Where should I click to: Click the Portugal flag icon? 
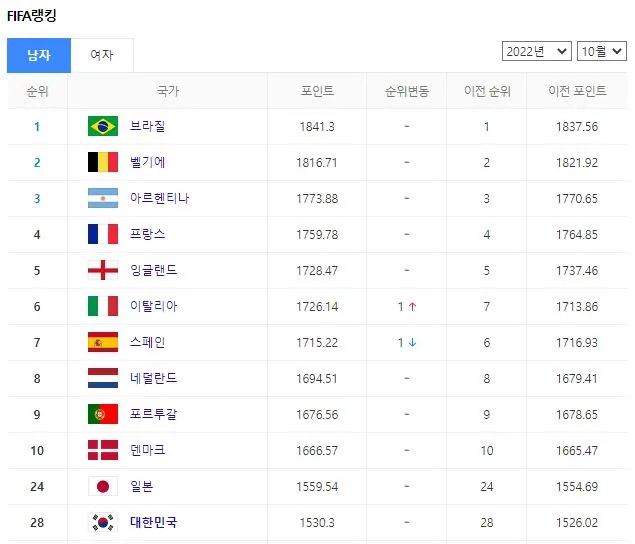click(x=103, y=414)
